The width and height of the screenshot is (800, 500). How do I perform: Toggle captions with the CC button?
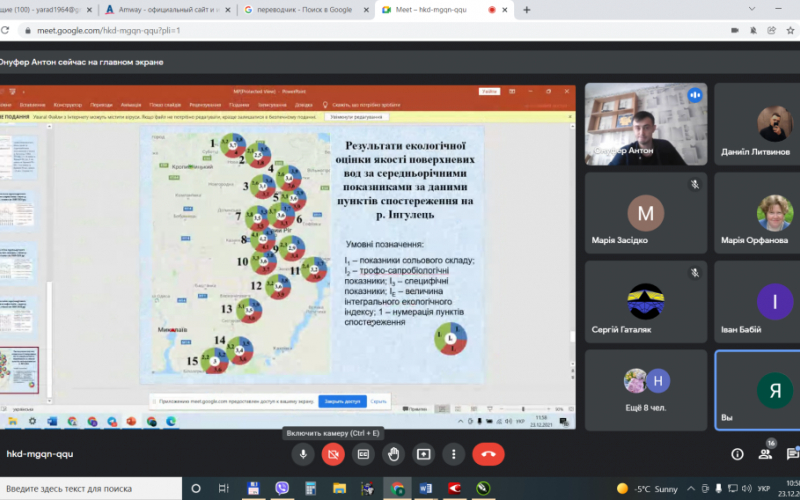click(x=363, y=454)
